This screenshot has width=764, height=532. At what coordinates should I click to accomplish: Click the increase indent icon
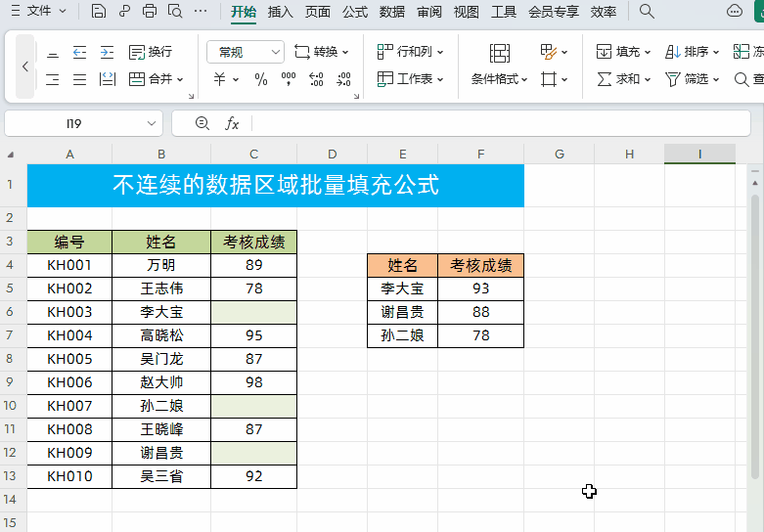tap(107, 52)
